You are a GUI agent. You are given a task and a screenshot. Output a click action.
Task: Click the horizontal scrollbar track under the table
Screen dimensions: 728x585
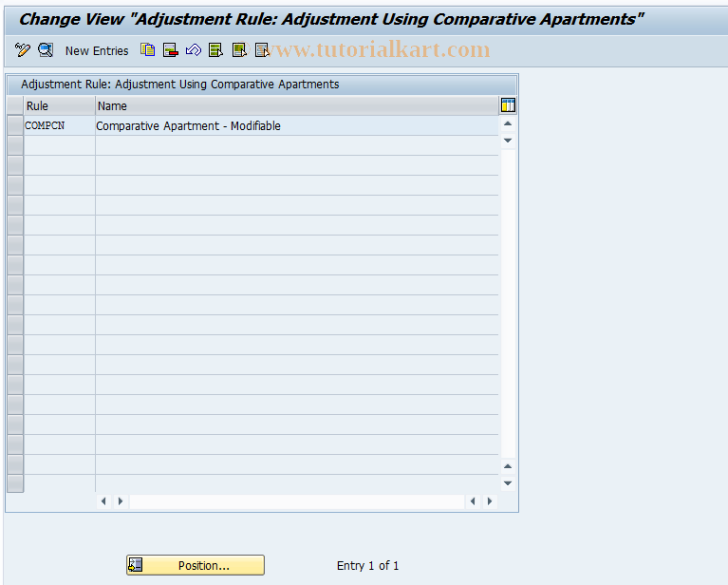(297, 501)
